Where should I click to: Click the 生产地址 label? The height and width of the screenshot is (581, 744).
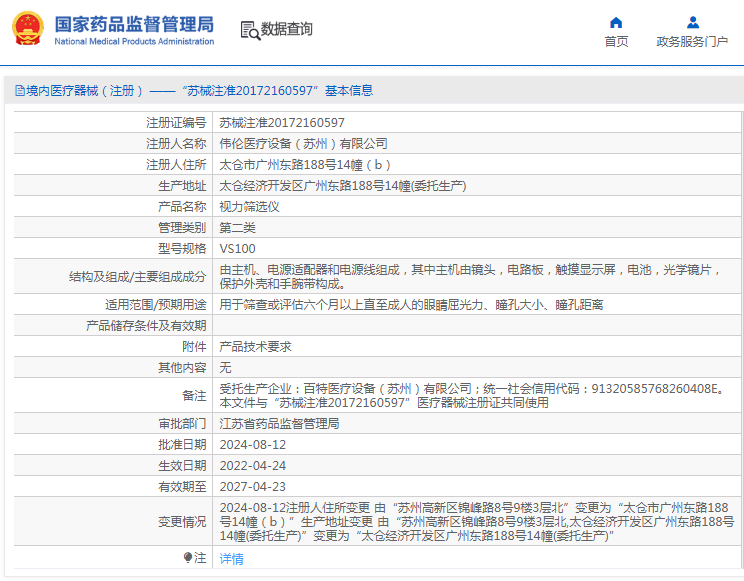click(x=182, y=186)
